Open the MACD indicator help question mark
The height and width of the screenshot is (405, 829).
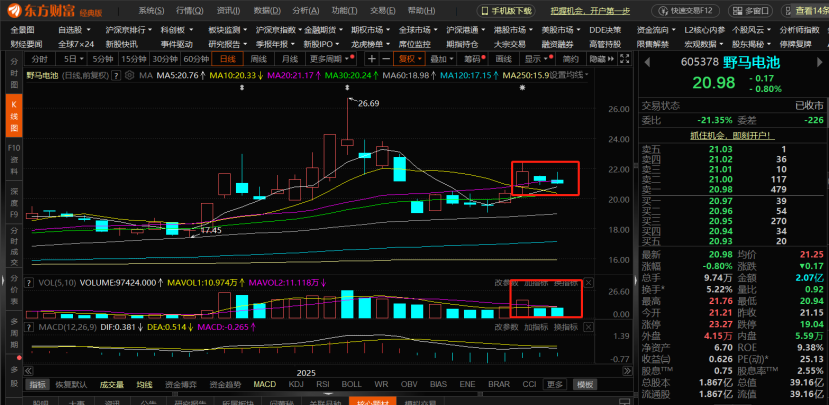(x=29, y=327)
